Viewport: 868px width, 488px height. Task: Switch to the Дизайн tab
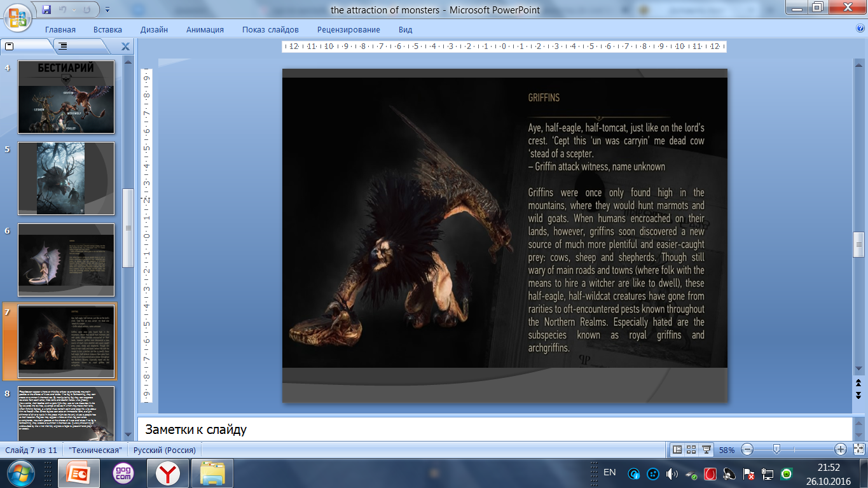point(155,30)
